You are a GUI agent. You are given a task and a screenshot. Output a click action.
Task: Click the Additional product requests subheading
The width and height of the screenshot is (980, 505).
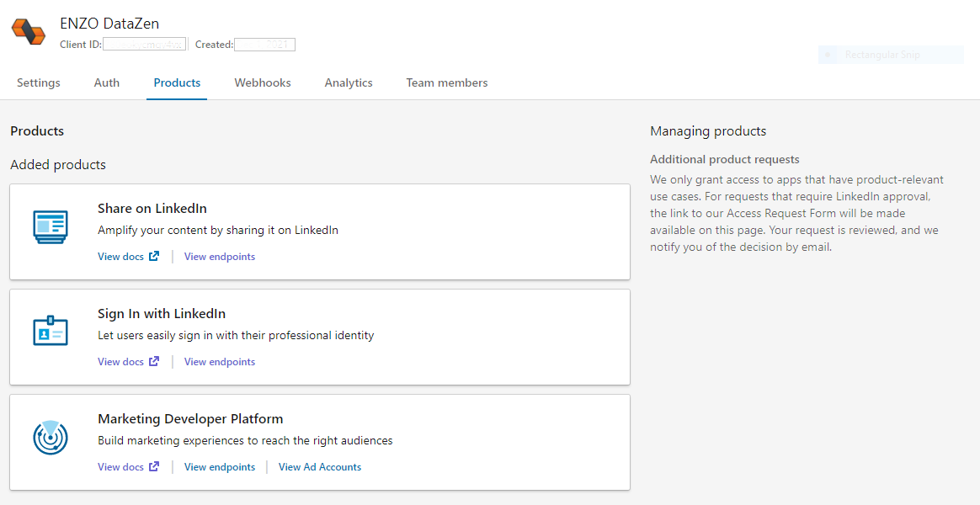[724, 159]
